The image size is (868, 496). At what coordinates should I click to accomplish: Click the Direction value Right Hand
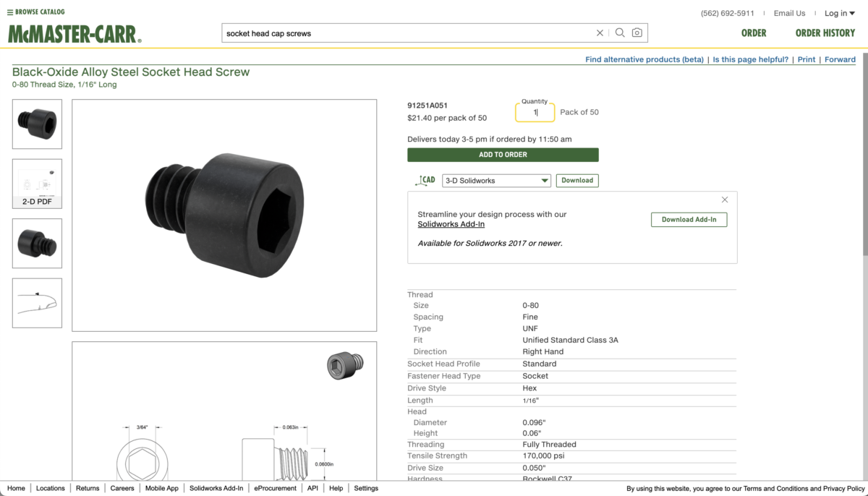coord(542,351)
